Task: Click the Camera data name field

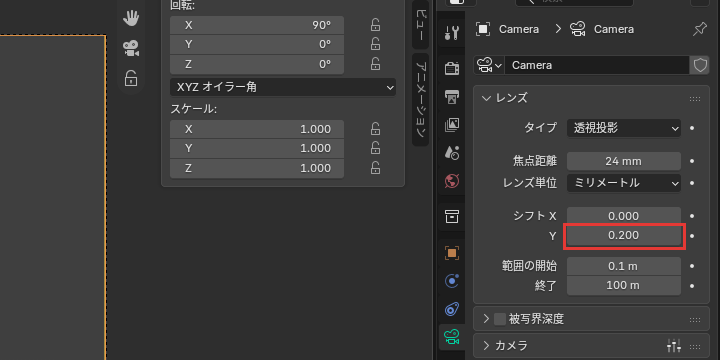Action: coord(596,65)
